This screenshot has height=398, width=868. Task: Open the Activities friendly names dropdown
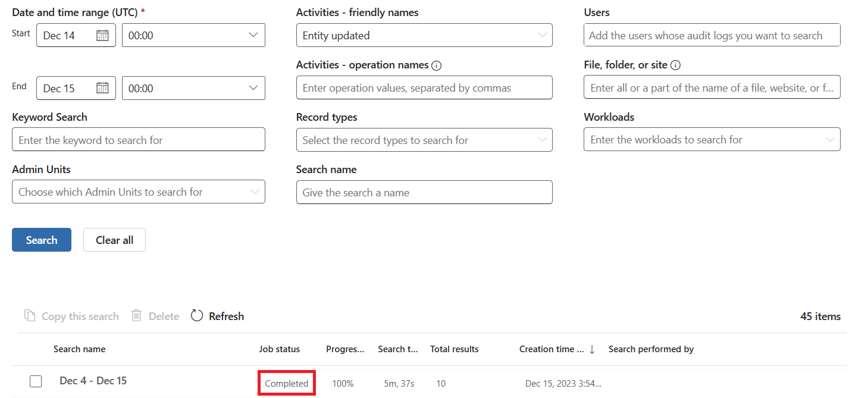(x=542, y=36)
